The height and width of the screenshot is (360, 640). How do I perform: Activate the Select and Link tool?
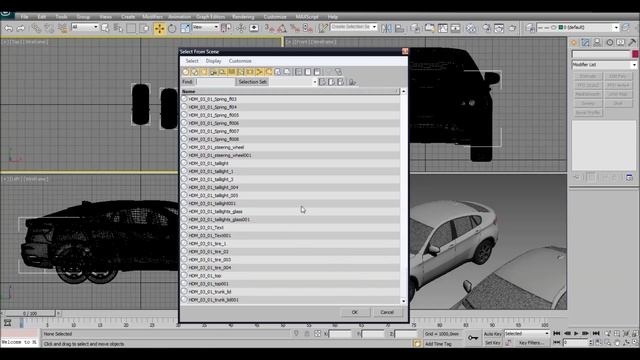tap(36, 29)
